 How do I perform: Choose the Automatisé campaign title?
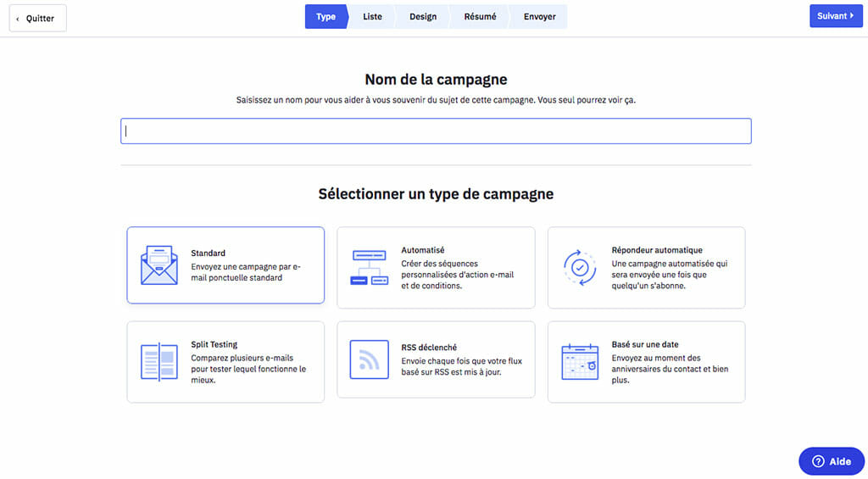[423, 250]
